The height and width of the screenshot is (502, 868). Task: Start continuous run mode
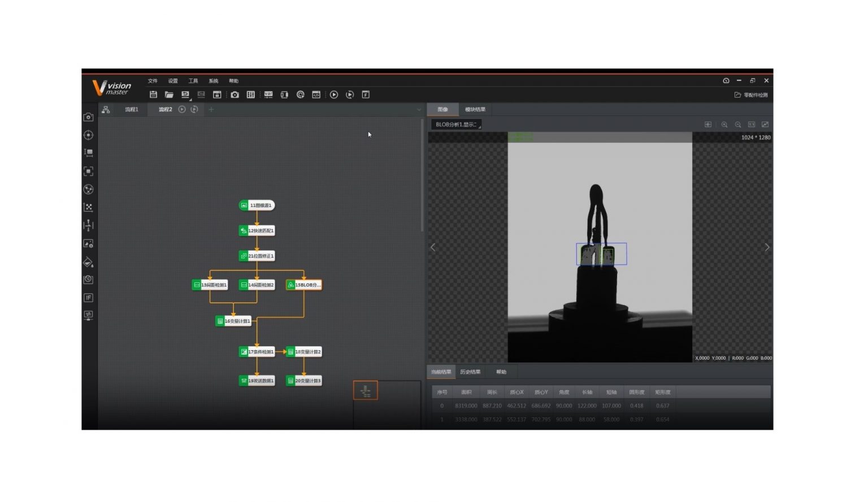(350, 94)
